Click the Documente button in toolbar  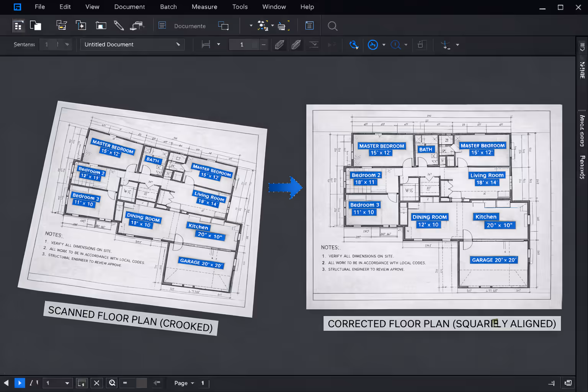(x=190, y=26)
